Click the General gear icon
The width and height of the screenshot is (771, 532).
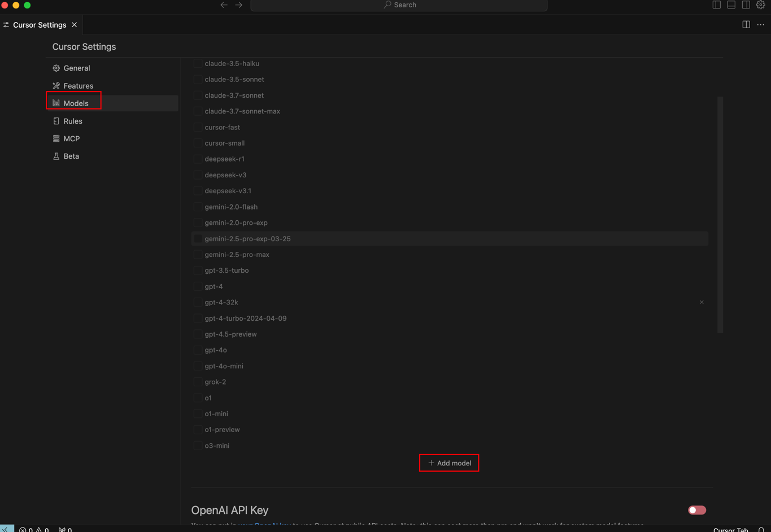click(56, 68)
